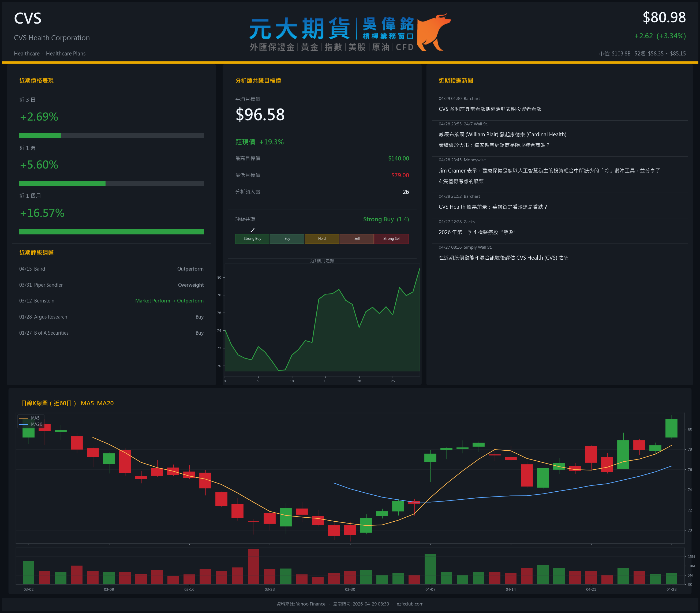Image resolution: width=700 pixels, height=613 pixels.
Task: Click the Sell rating segment
Action: [x=357, y=239]
